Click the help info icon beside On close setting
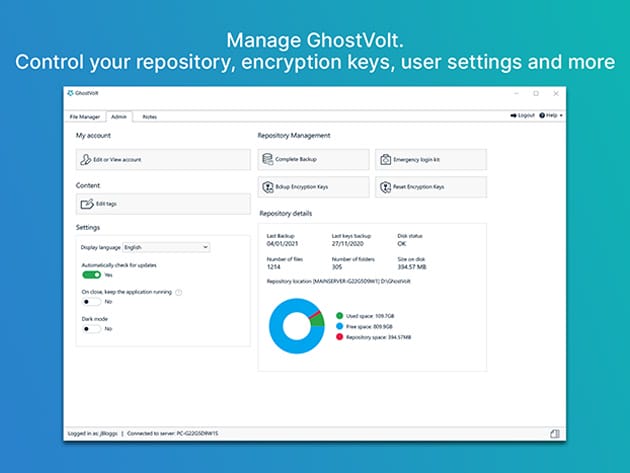This screenshot has width=630, height=473. [179, 292]
